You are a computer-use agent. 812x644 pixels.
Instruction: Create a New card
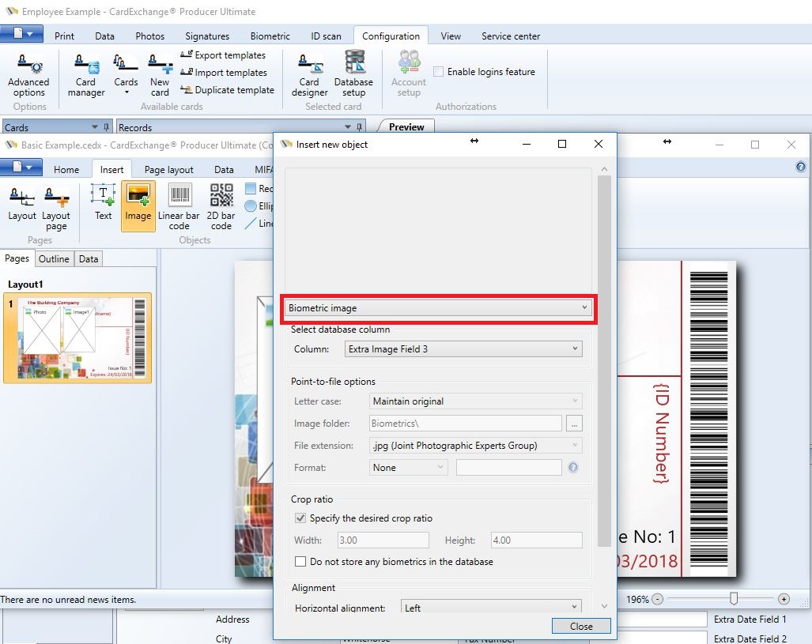coord(160,75)
